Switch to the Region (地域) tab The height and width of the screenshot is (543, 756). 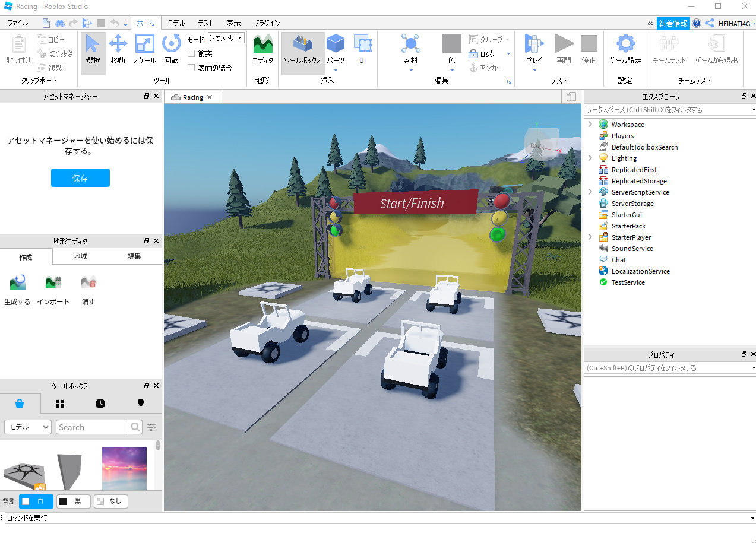click(80, 256)
